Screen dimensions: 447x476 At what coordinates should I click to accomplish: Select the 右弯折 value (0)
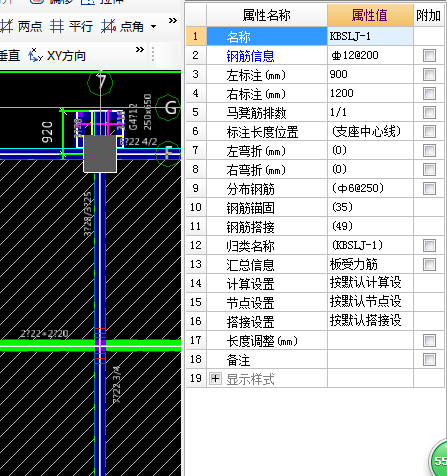click(x=370, y=169)
